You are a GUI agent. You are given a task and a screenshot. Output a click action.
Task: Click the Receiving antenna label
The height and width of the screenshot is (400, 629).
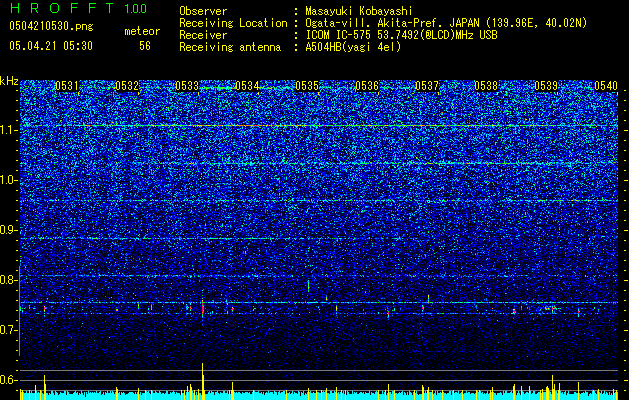[x=230, y=47]
